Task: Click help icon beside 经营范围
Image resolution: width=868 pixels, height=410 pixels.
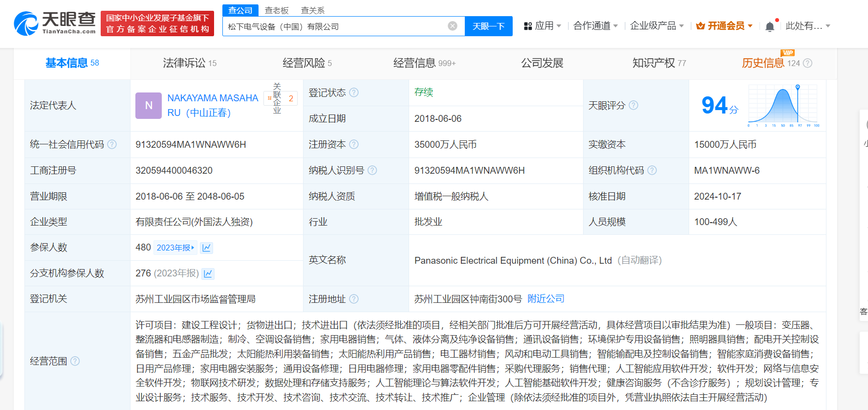Action: [75, 361]
